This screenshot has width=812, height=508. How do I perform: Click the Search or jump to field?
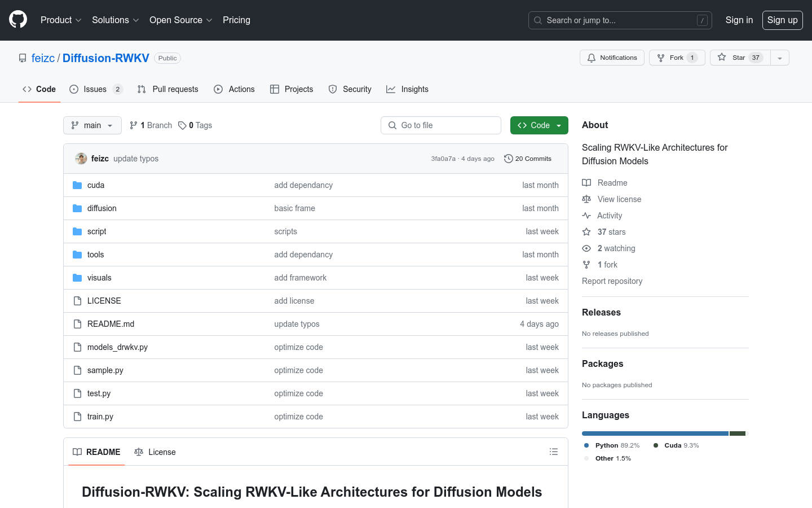tap(620, 20)
